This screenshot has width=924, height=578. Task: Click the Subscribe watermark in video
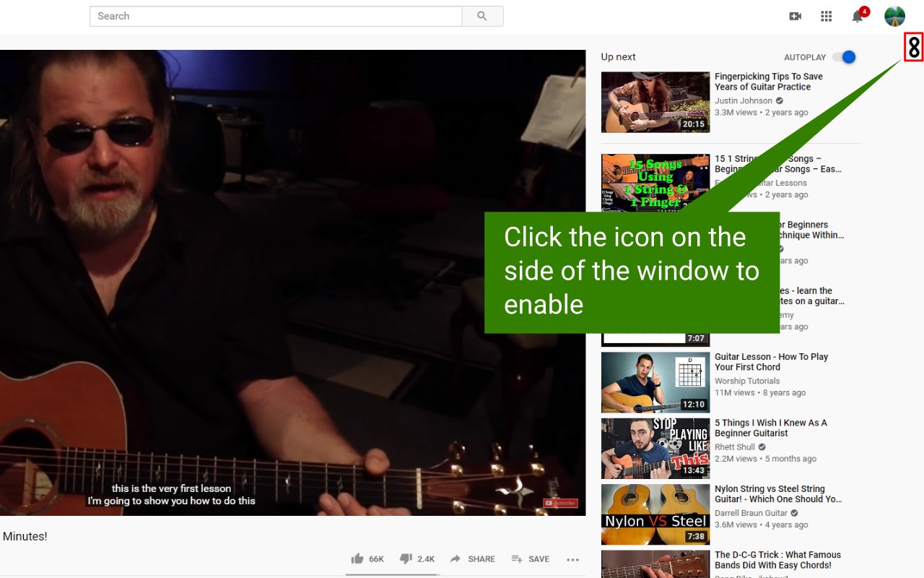click(559, 503)
